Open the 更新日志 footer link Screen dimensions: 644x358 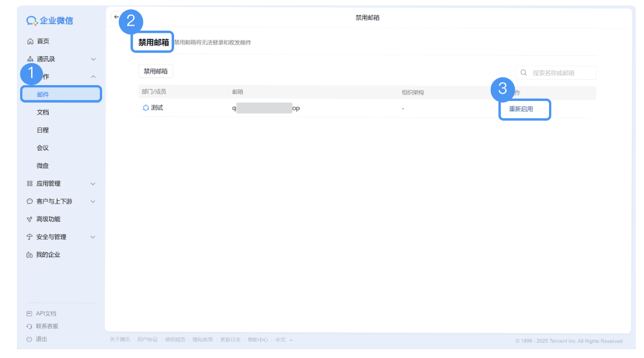[230, 340]
